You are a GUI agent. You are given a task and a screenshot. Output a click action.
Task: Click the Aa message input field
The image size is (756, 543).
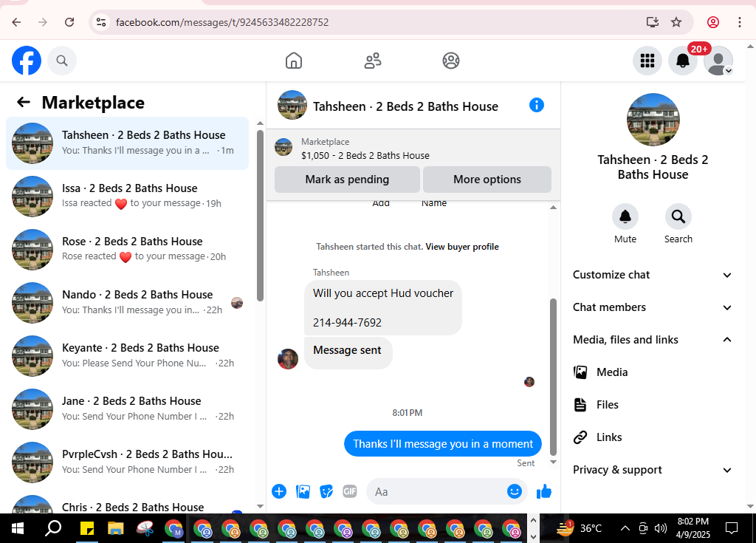[436, 492]
